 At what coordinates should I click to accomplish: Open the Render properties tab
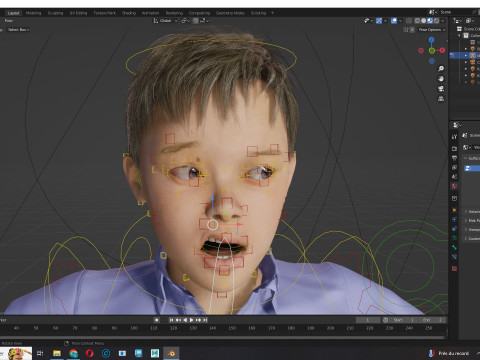454,149
